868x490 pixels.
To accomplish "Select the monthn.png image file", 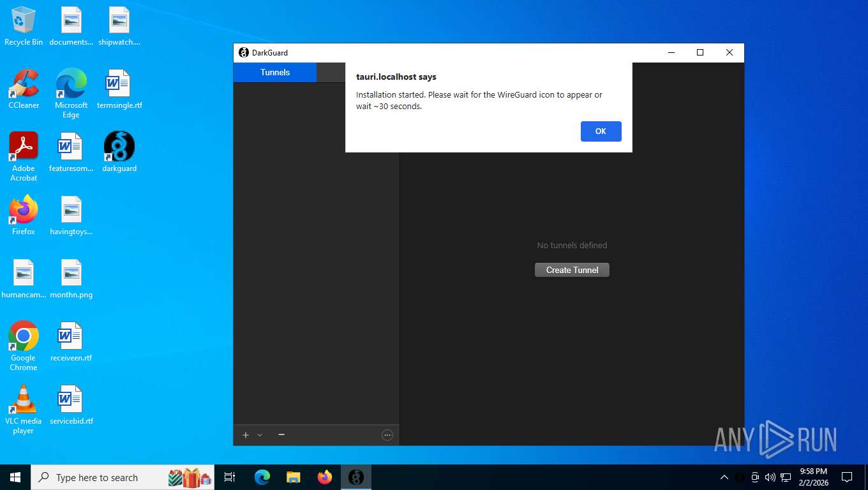I will [x=71, y=278].
